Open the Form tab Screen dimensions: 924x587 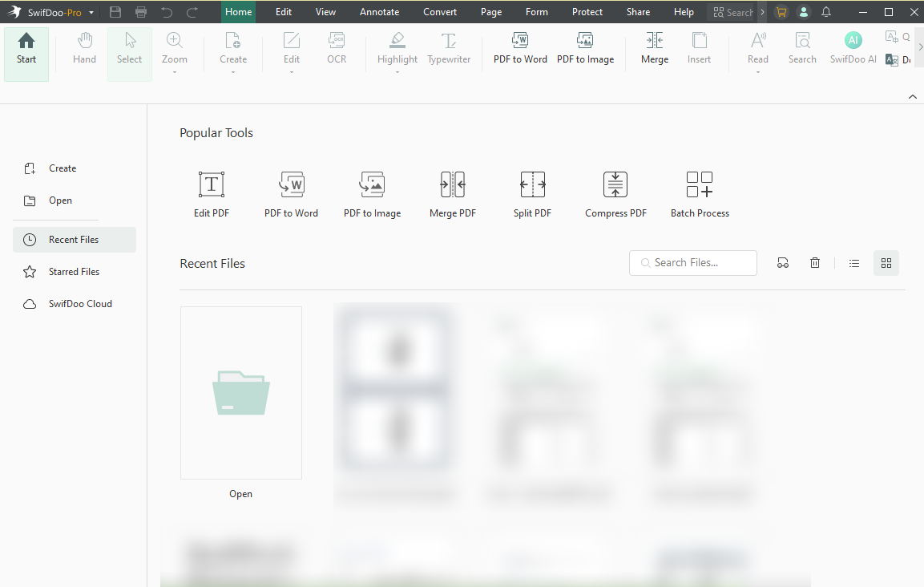(536, 12)
